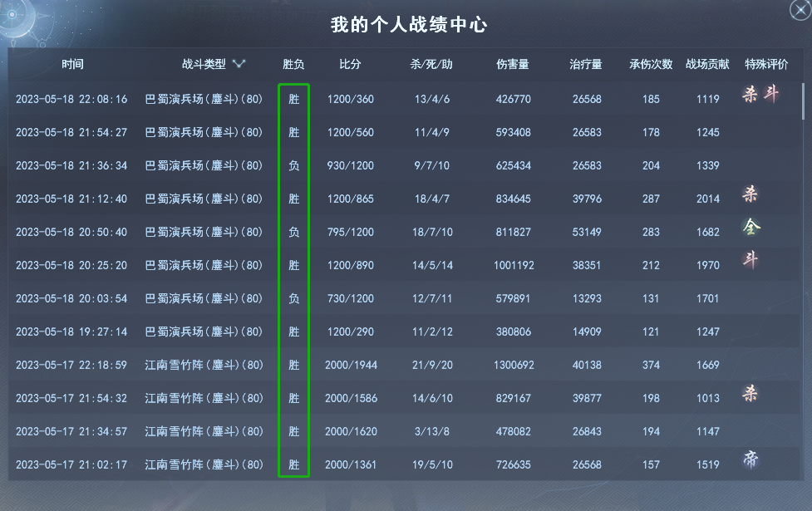The image size is (812, 511).
Task: Click the 负 result in the 21:36:34 row
Action: (293, 165)
